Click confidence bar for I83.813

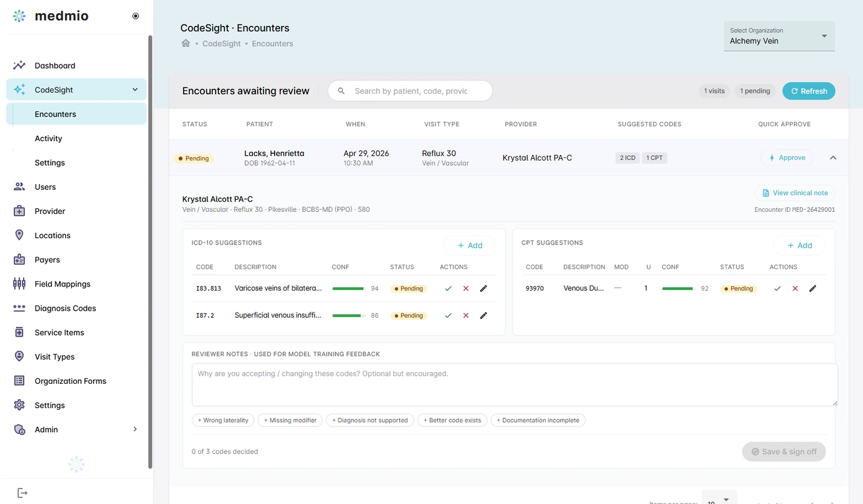pos(349,288)
